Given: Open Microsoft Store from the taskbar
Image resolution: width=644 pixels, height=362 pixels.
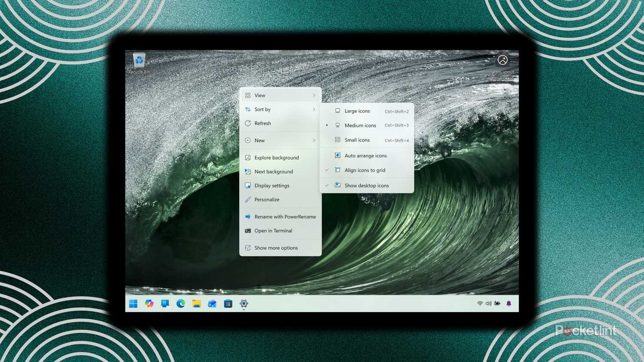Looking at the screenshot, I should tap(228, 304).
